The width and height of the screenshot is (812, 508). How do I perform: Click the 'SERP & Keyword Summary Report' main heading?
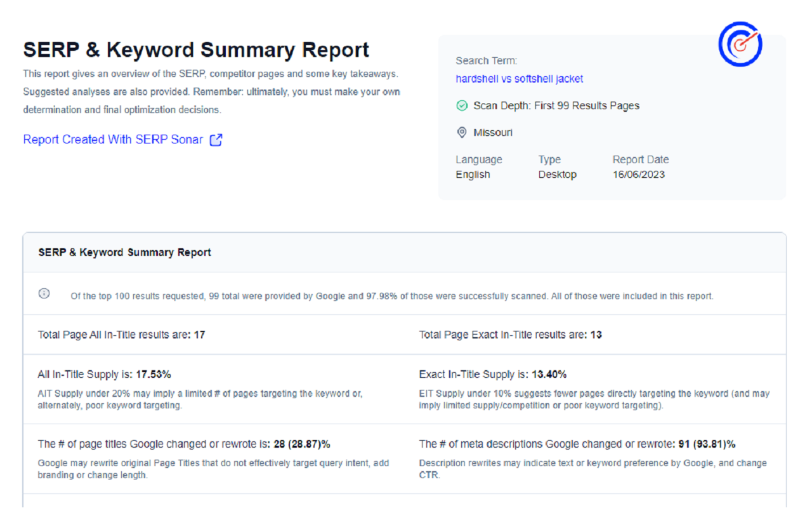(x=196, y=50)
